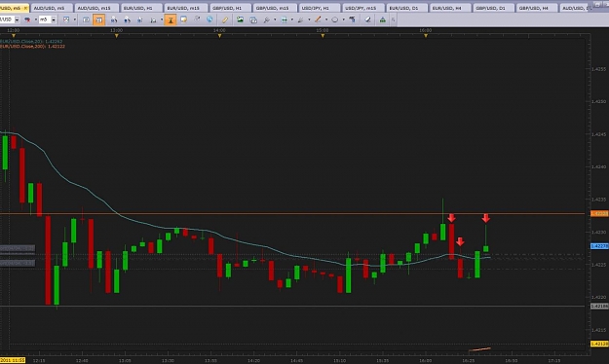Click the blue current price label 1.42278

pos(599,246)
